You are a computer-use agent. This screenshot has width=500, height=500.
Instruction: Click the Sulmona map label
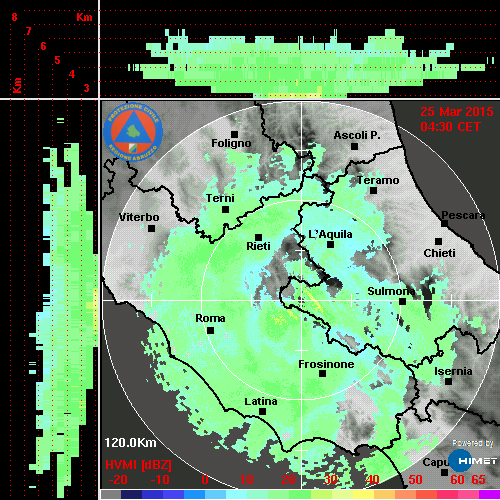click(x=391, y=291)
